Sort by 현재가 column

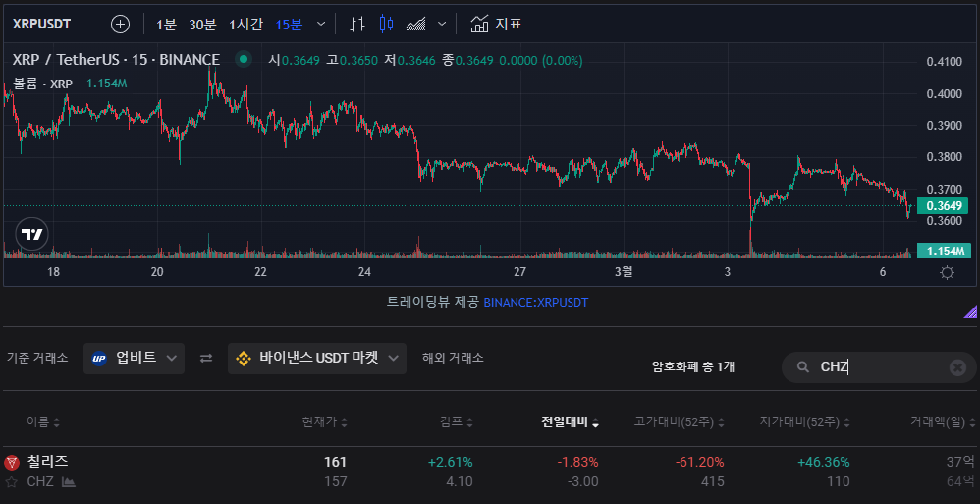tap(324, 422)
